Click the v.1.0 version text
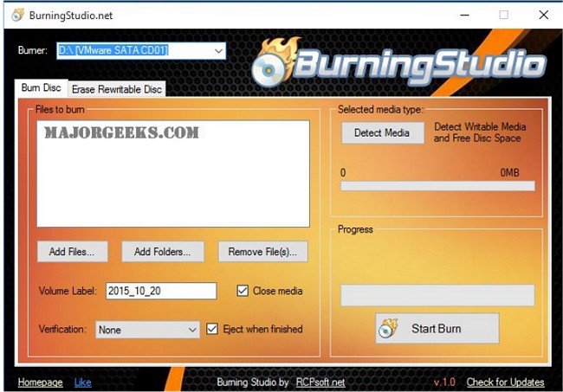The width and height of the screenshot is (563, 392). (444, 382)
